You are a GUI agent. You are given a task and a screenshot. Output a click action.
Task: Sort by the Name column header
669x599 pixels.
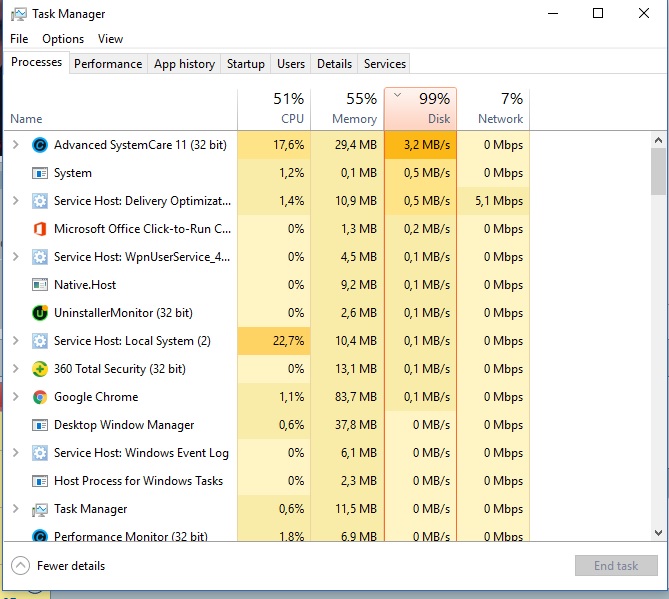click(121, 109)
